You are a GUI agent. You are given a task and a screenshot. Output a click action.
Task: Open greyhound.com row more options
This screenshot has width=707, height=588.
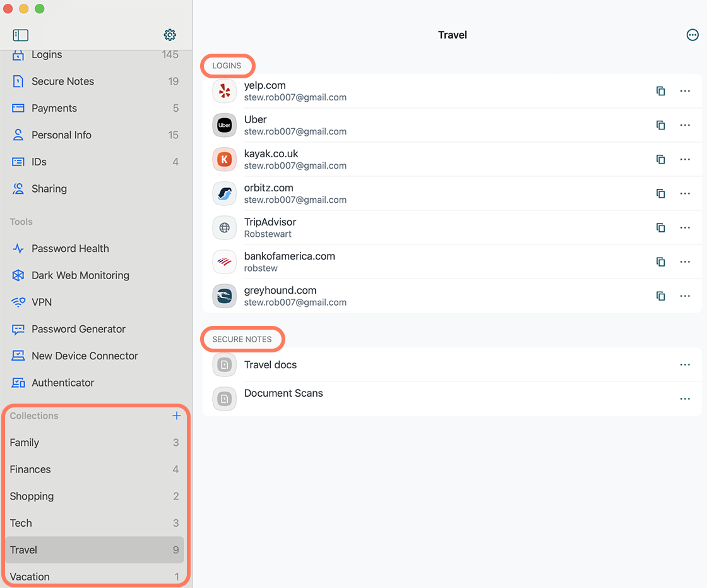[684, 296]
